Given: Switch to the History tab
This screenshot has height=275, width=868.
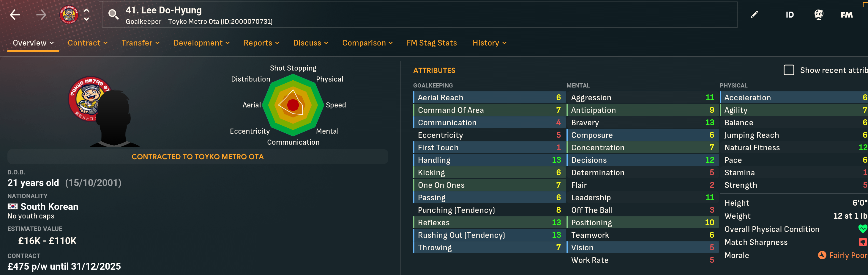Looking at the screenshot, I should click(x=489, y=43).
